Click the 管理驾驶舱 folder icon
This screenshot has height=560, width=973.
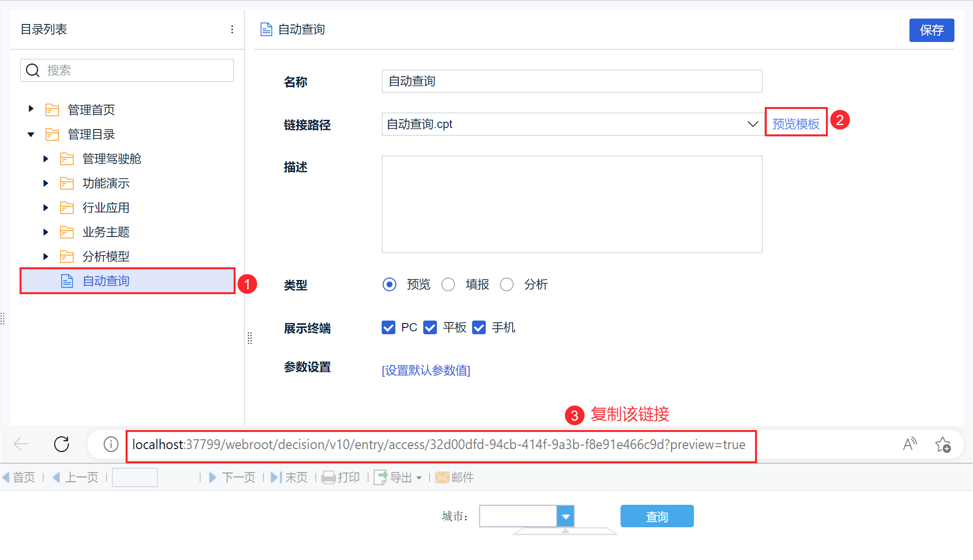(x=67, y=159)
